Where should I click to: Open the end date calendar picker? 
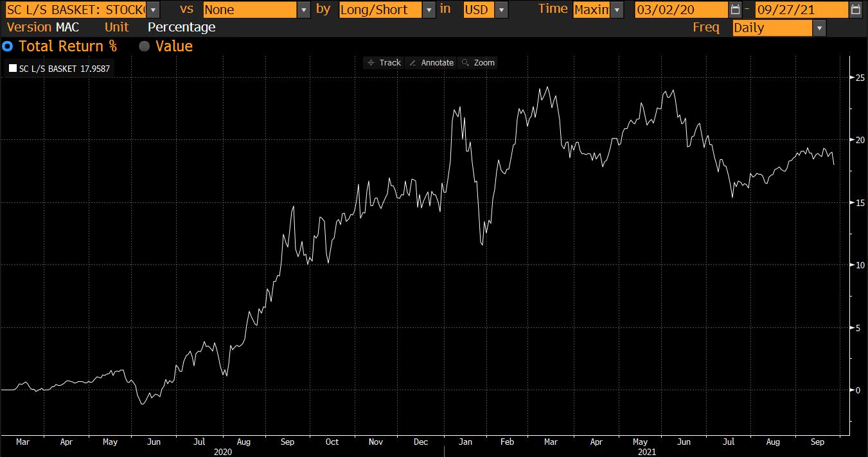(855, 10)
